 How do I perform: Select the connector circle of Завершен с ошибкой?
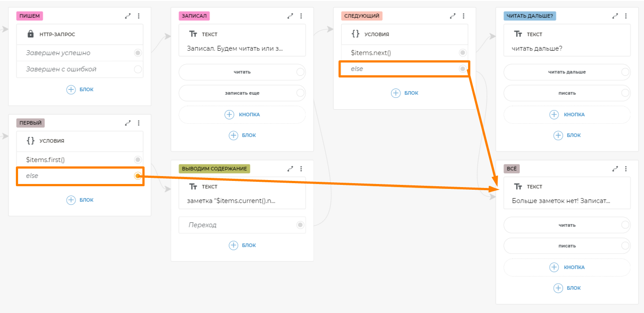point(138,69)
